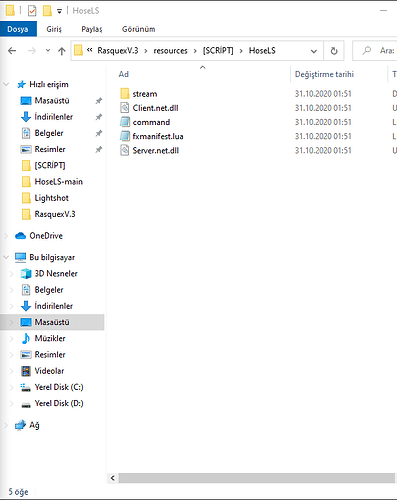The height and width of the screenshot is (500, 397).
Task: Click the Müzikler music note icon
Action: [x=26, y=338]
